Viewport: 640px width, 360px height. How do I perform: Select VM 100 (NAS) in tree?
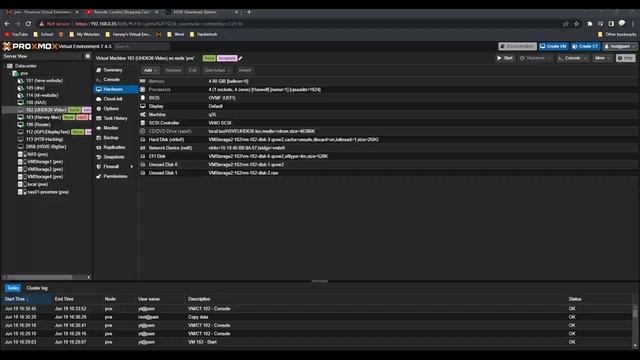[x=36, y=103]
